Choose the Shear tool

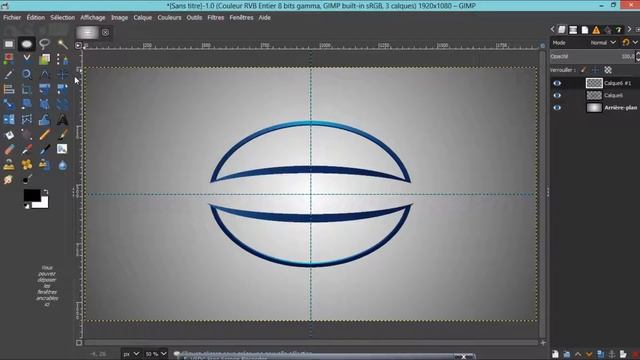pyautogui.click(x=27, y=104)
